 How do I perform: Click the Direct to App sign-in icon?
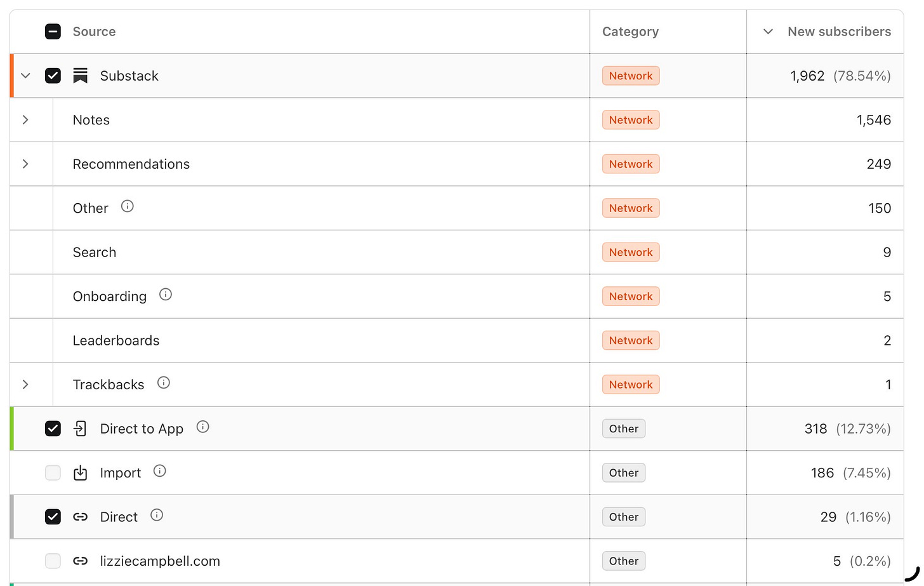(80, 429)
